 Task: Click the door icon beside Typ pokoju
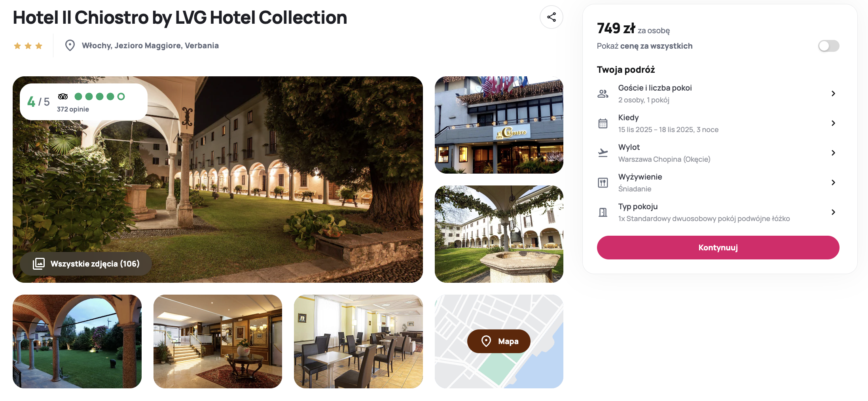click(x=603, y=212)
